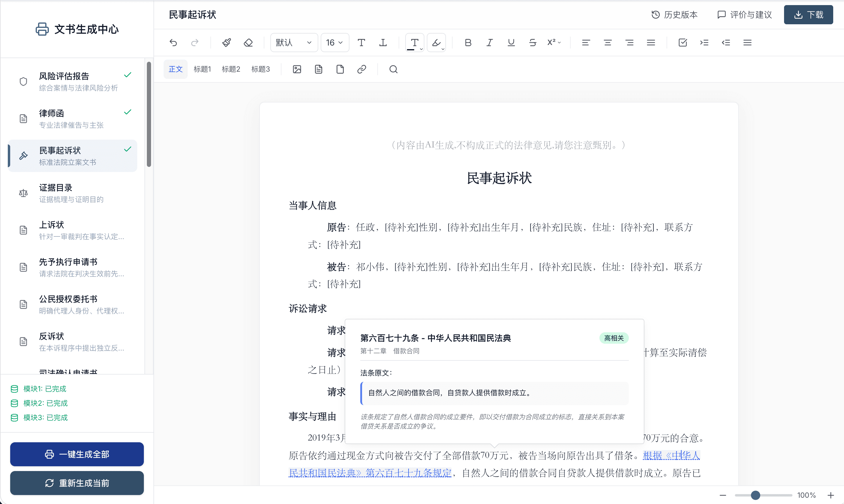Screen dimensions: 844x504
Task: Increase paragraph indent
Action: [704, 43]
